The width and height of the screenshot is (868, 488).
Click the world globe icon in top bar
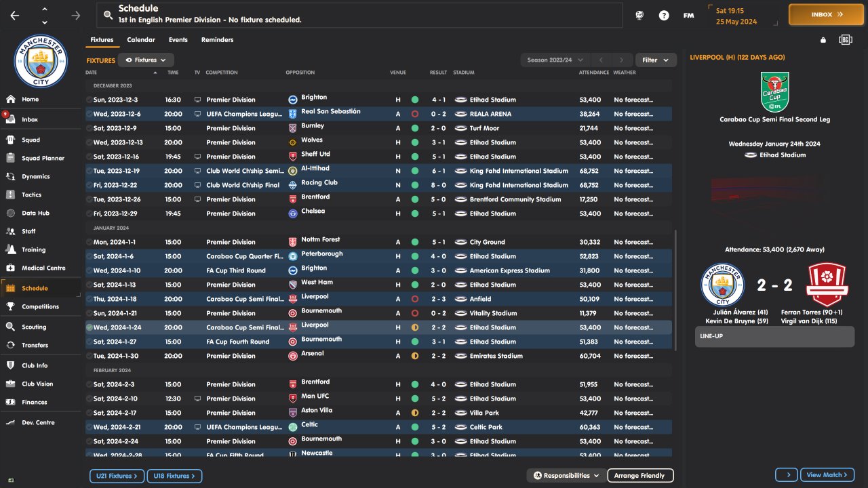point(639,15)
